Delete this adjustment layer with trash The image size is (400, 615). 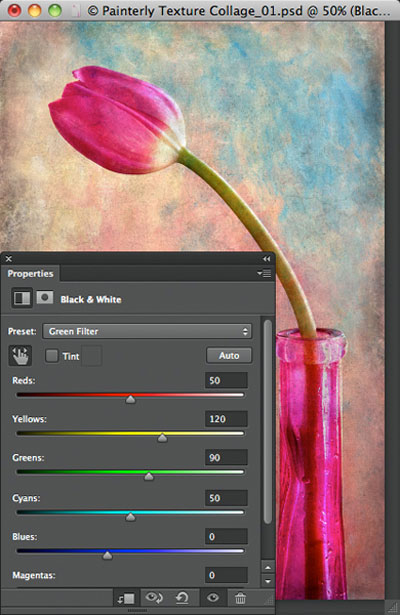point(240,599)
